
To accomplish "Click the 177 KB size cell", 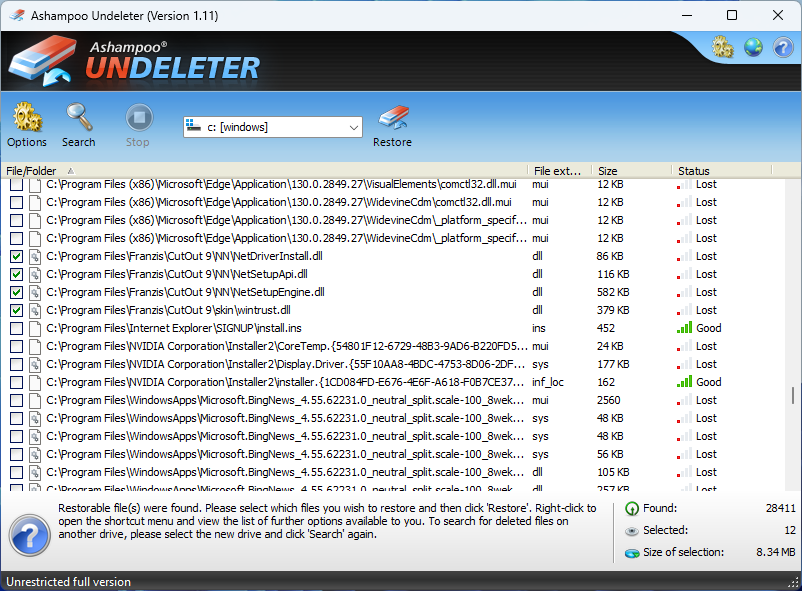I will (x=613, y=364).
